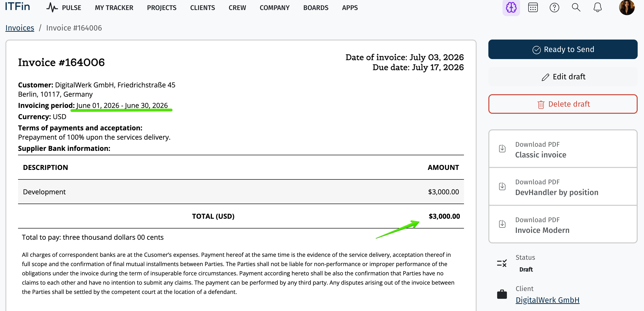Click the client briefcase icon
The image size is (644, 311).
click(x=502, y=294)
